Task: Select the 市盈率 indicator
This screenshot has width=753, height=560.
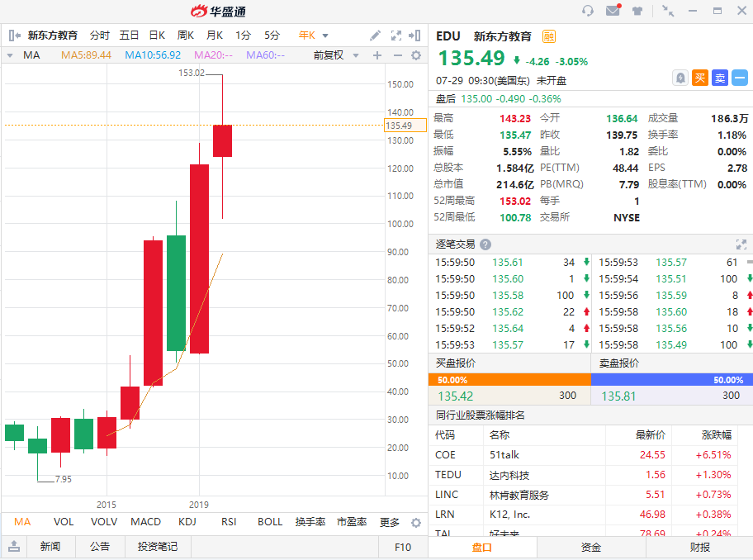Action: pyautogui.click(x=352, y=522)
